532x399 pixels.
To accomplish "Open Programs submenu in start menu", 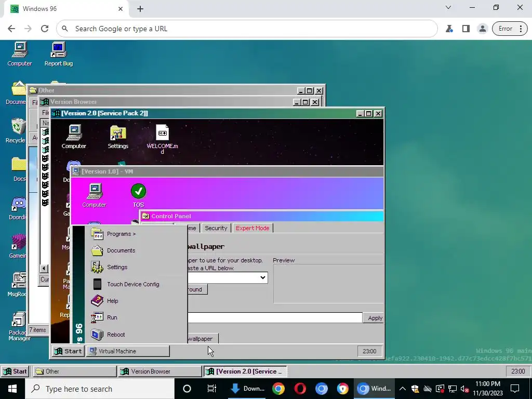I will click(137, 234).
